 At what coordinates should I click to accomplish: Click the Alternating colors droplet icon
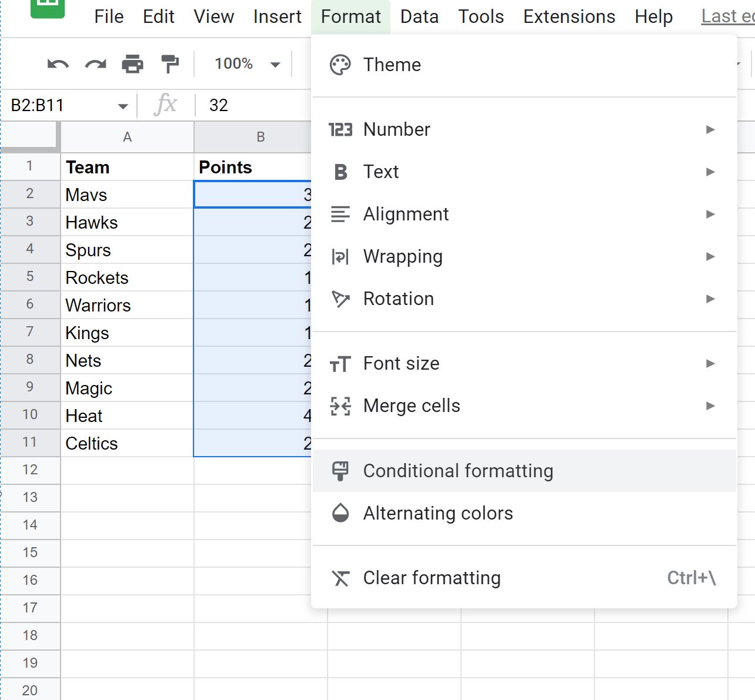point(340,513)
